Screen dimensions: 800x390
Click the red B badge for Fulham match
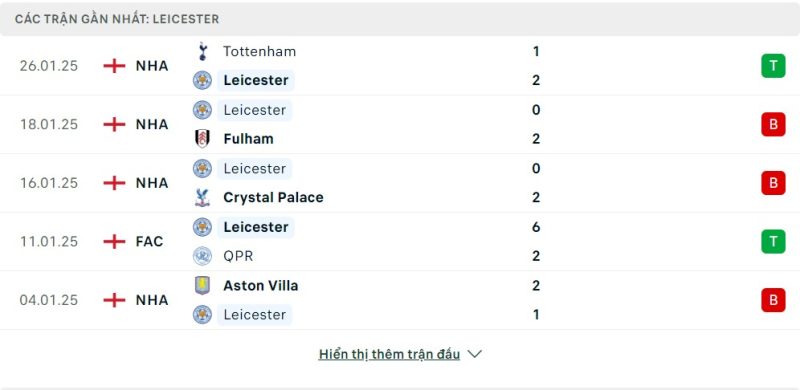pos(773,125)
